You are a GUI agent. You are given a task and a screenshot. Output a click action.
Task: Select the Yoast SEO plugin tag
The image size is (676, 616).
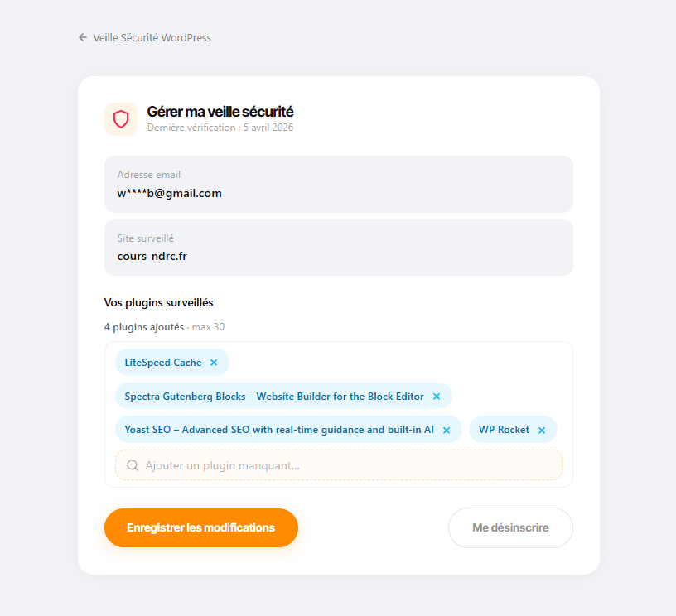[282, 430]
